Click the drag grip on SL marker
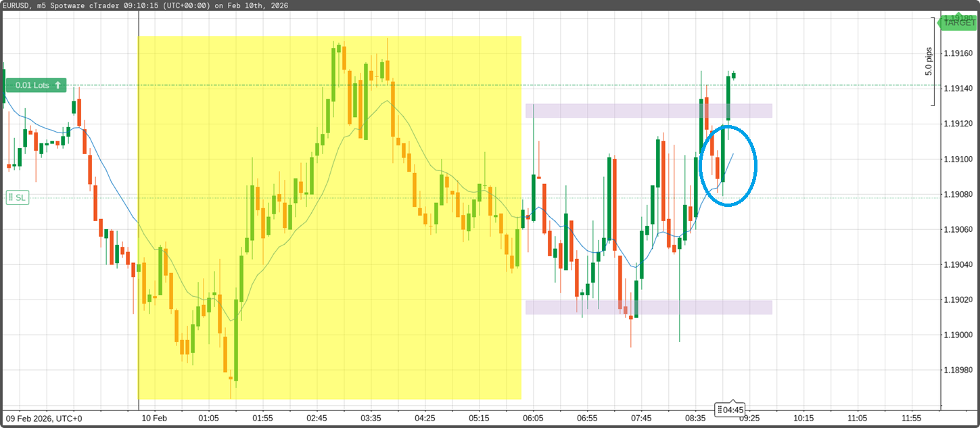The image size is (980, 428). [11, 197]
